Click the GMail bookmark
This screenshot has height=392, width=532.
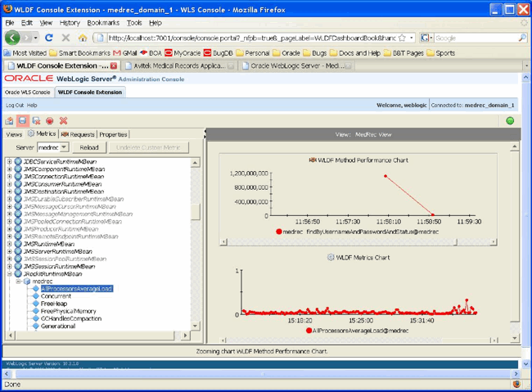(x=125, y=53)
